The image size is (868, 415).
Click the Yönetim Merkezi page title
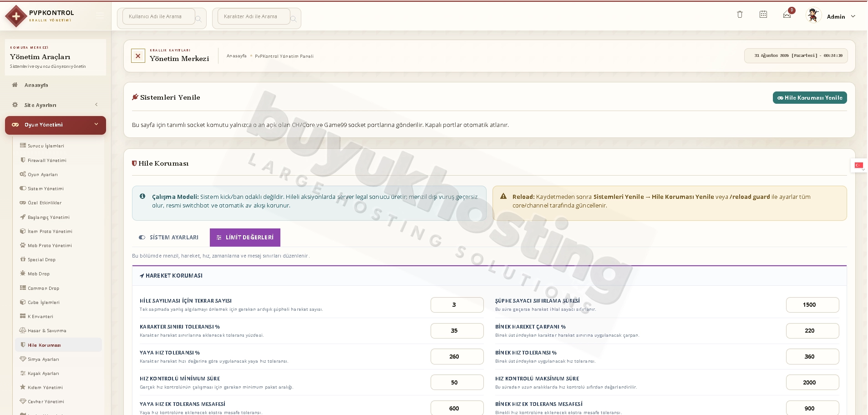coord(179,59)
